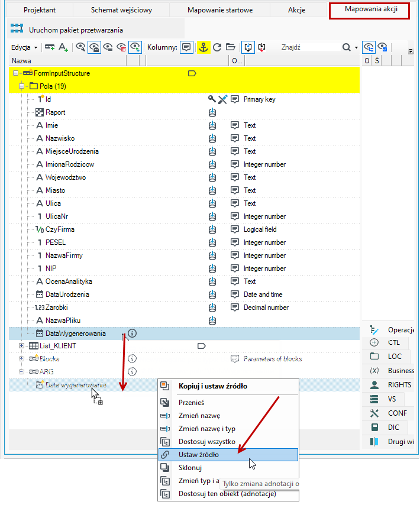
Task: Expand the List_KLIENT node
Action: click(21, 346)
